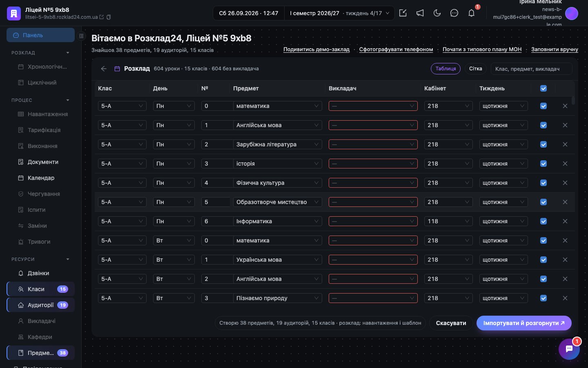Click the user avatar circle

572,13
